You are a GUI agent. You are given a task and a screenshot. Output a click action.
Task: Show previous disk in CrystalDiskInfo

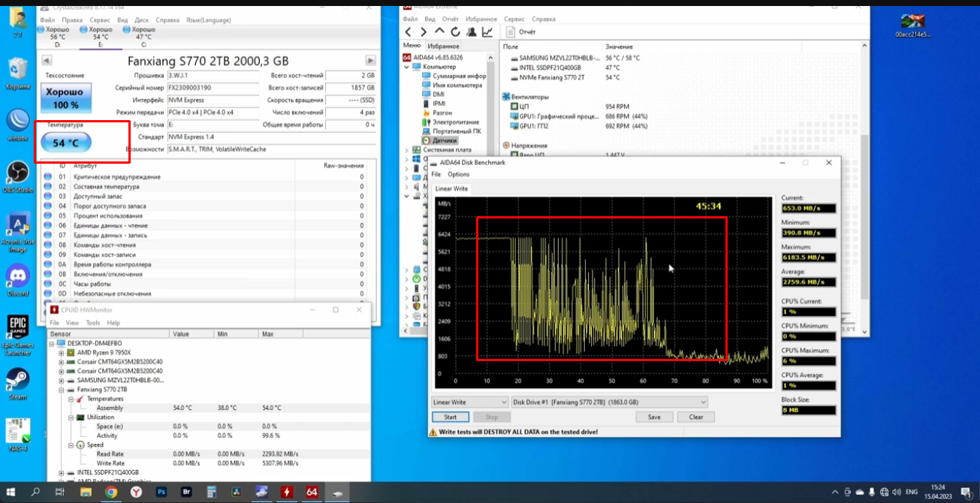point(47,60)
